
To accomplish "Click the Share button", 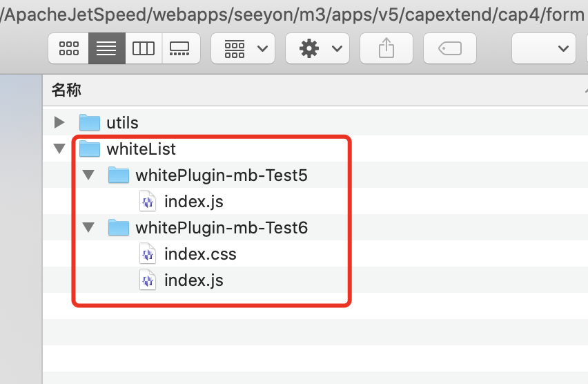I will (x=386, y=48).
